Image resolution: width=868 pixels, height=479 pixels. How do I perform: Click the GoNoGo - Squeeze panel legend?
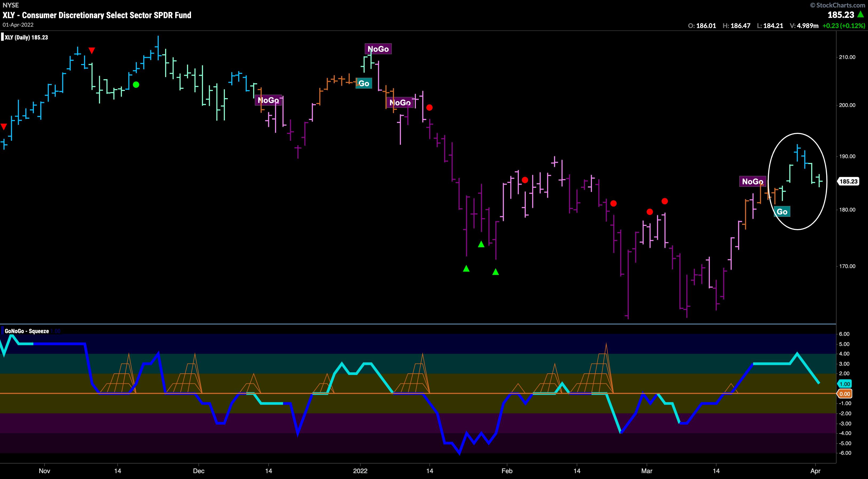pyautogui.click(x=27, y=331)
